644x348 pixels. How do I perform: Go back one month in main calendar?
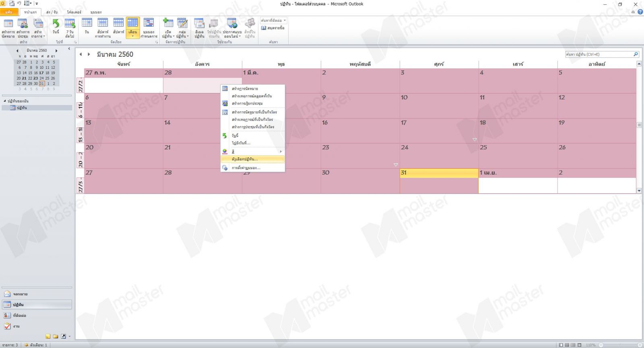click(x=81, y=54)
